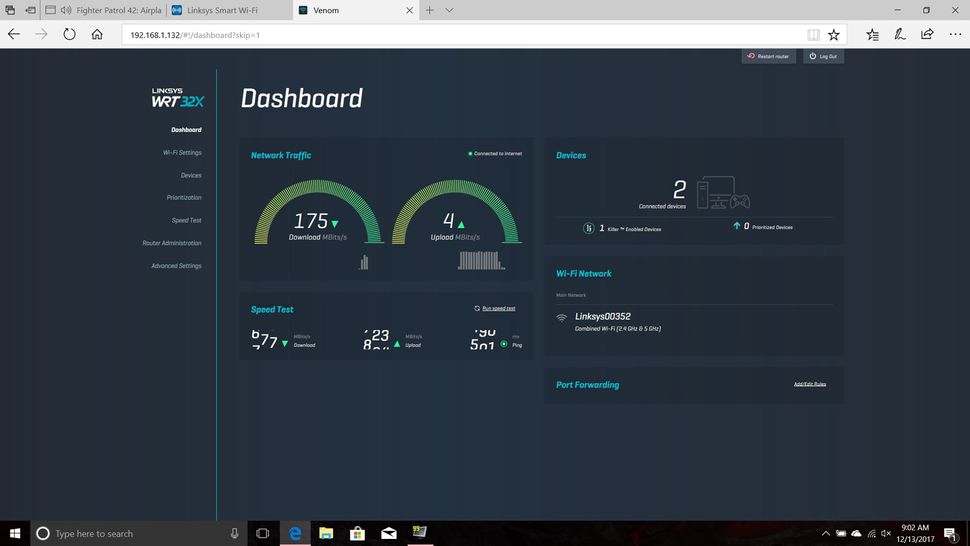Open the Dashboard sidebar item
Viewport: 970px width, 546px height.
pos(186,130)
